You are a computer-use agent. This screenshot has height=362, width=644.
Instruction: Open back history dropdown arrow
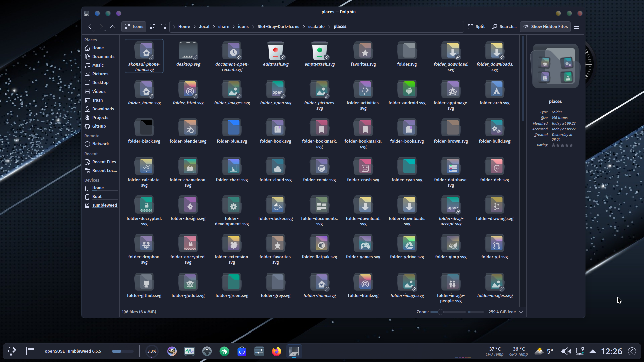(x=93, y=31)
